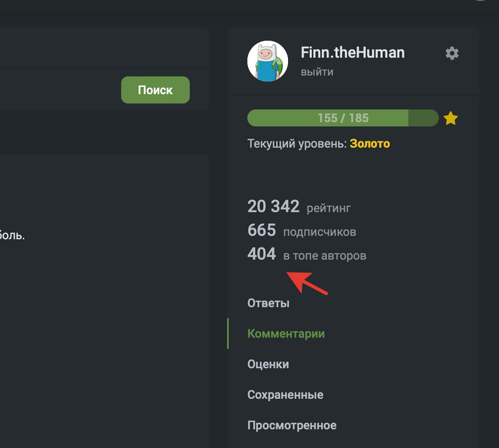This screenshot has width=499, height=448.
Task: Click the 404 в топе авторов stat
Action: point(307,255)
